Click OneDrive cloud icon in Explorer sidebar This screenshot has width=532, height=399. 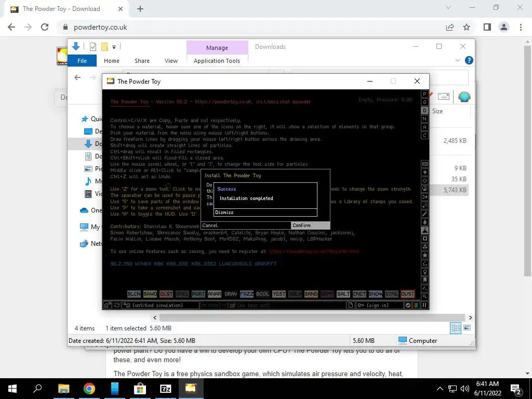coord(84,210)
